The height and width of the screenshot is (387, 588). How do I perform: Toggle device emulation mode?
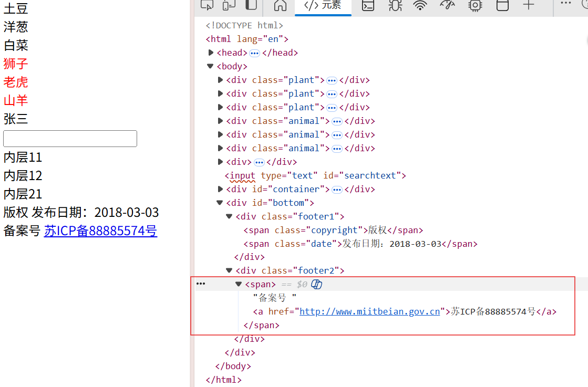(x=229, y=5)
